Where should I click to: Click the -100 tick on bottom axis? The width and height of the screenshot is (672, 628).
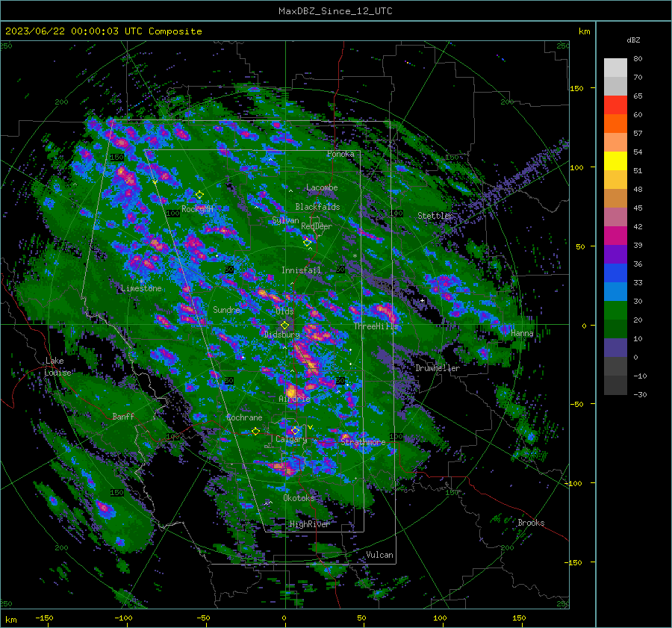(x=123, y=618)
